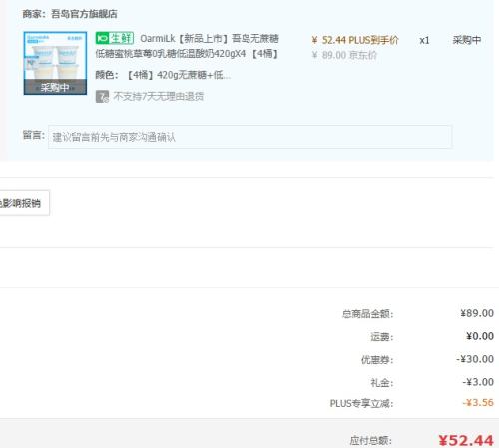499x448 pixels.
Task: Focus the 留言 message input field
Action: pos(249,137)
